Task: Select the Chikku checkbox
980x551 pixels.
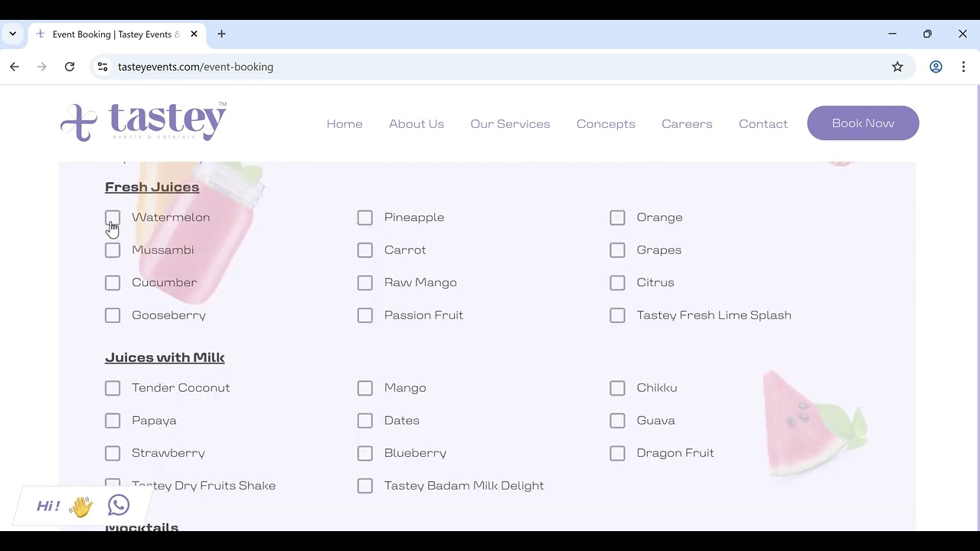Action: coord(618,388)
